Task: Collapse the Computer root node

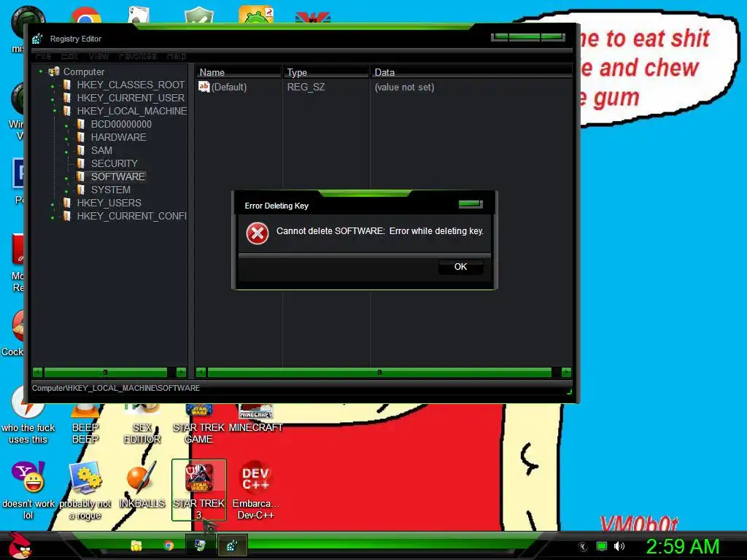Action: point(41,71)
